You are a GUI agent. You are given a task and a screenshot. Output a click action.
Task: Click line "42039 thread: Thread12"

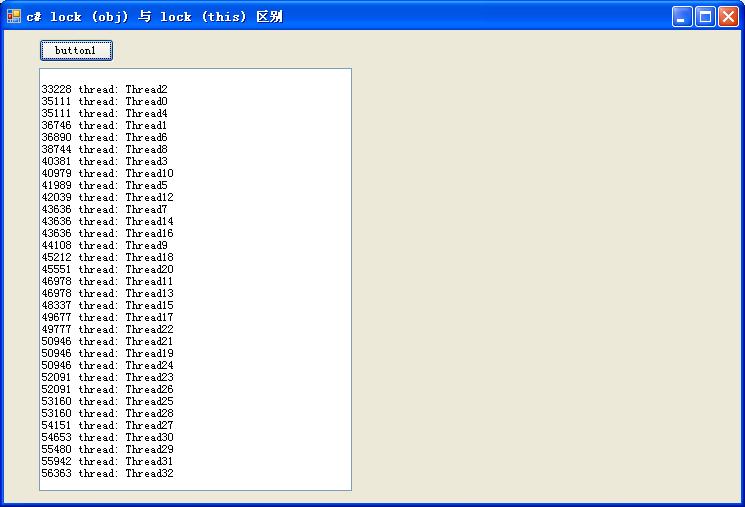pyautogui.click(x=107, y=197)
